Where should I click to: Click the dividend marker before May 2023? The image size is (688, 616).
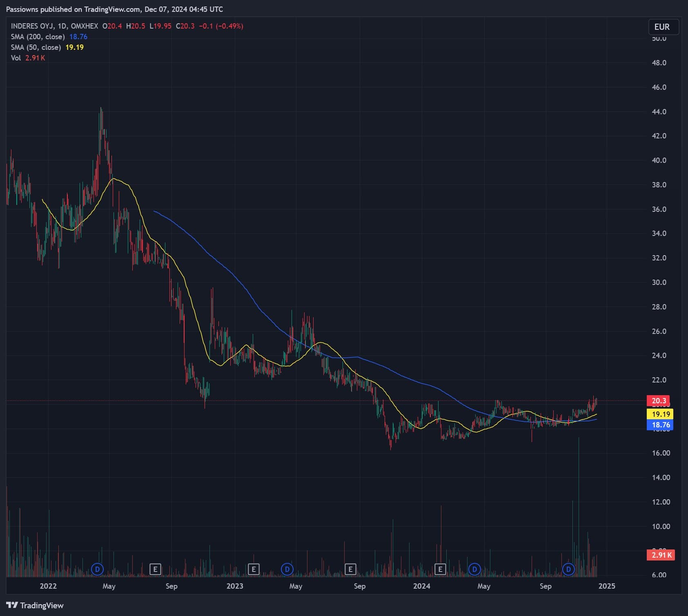point(287,569)
